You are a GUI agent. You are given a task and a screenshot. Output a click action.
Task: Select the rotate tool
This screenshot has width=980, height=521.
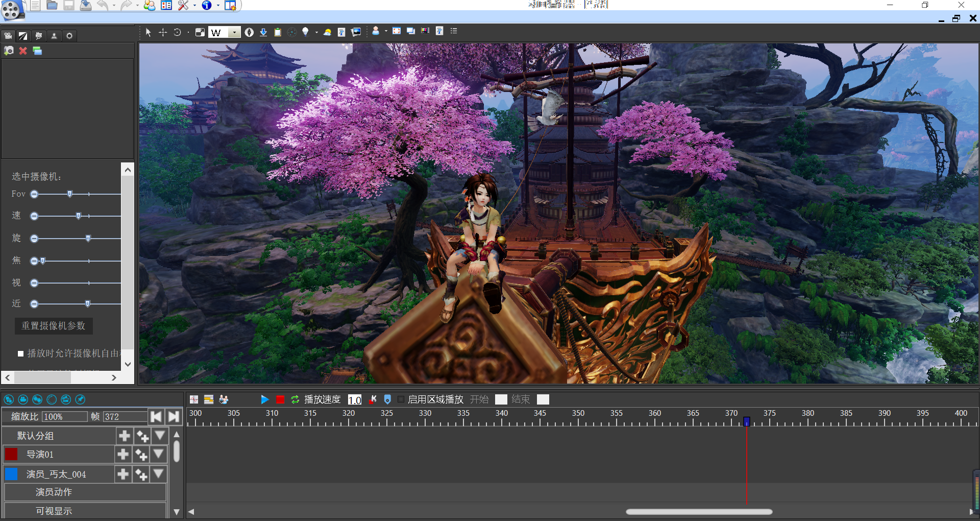tap(177, 32)
